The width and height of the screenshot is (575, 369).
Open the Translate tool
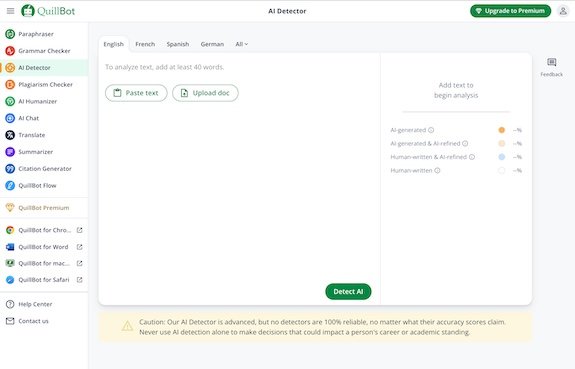tap(44, 135)
